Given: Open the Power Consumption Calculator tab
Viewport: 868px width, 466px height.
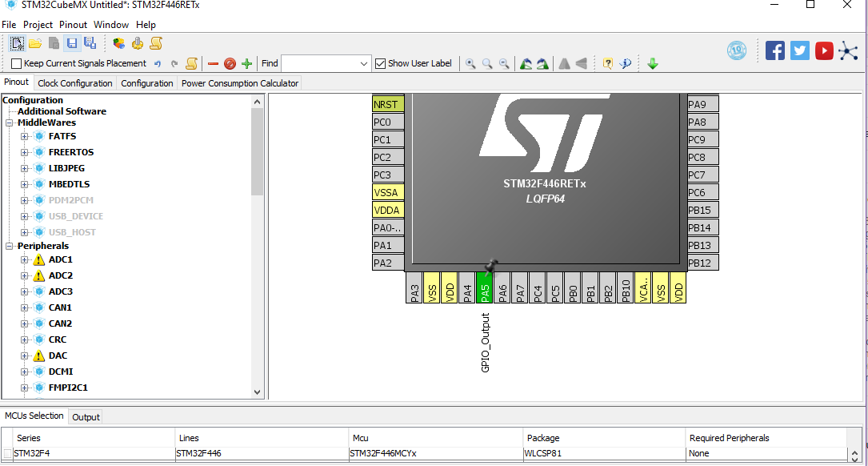Looking at the screenshot, I should [x=240, y=83].
